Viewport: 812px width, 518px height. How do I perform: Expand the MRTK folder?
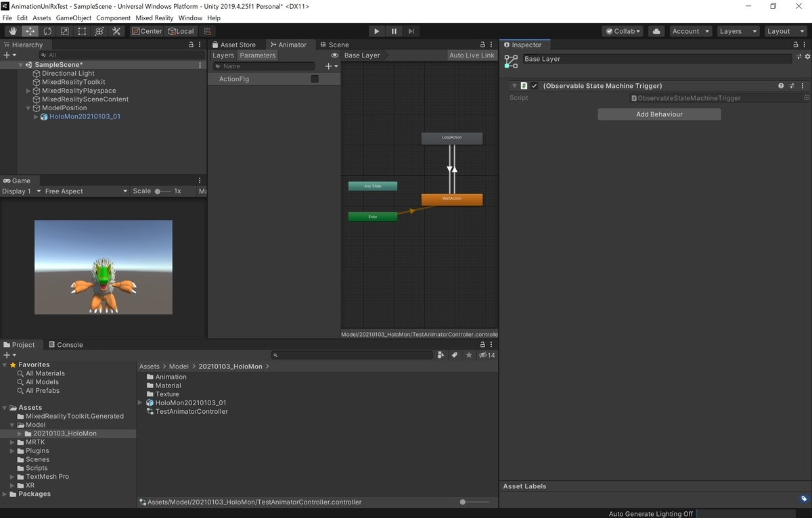[12, 442]
